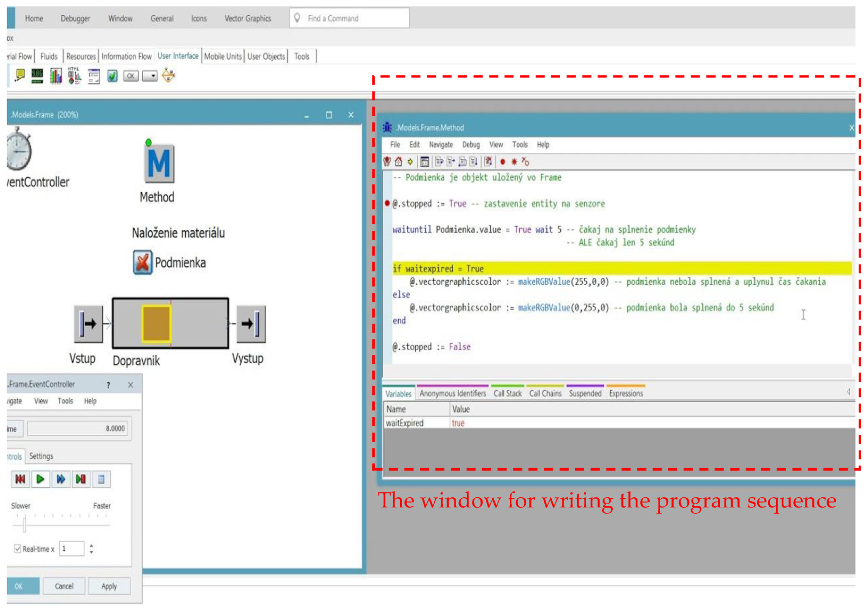Click the Method object in the frame
This screenshot has height=612, width=868.
[x=159, y=164]
